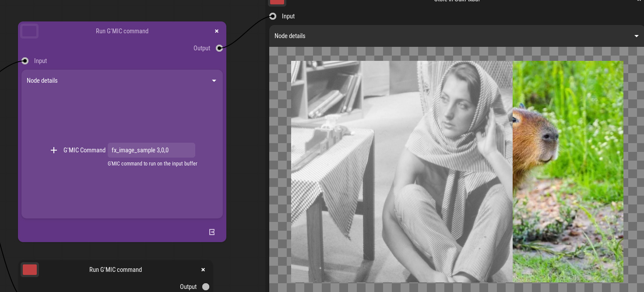This screenshot has height=292, width=644.
Task: Select the dark Run G'MIC command title
Action: pos(116,270)
